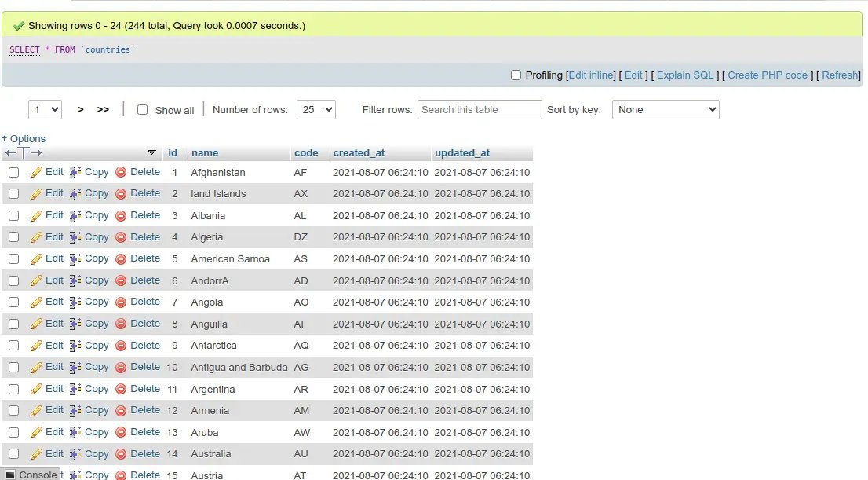Click the Copy icon for Albania row
The height and width of the screenshot is (480, 868).
[75, 215]
